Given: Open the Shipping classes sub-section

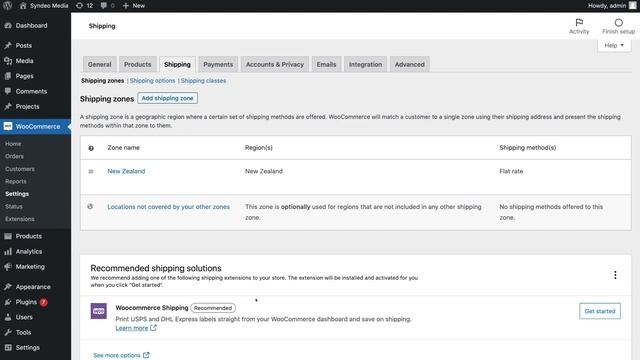Looking at the screenshot, I should click(x=203, y=81).
